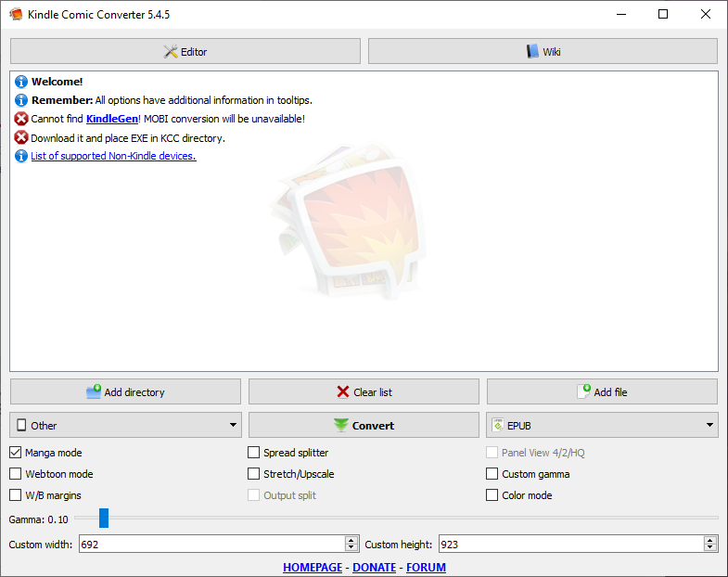The width and height of the screenshot is (728, 577).
Task: Click the info icon beside supported devices link
Action: (x=21, y=156)
